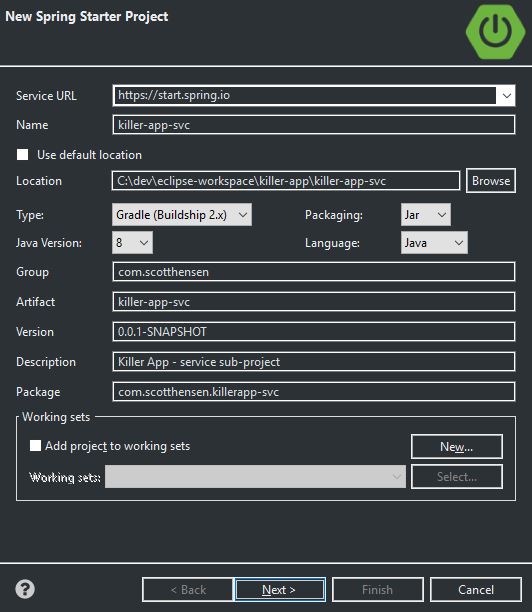Image resolution: width=532 pixels, height=612 pixels.
Task: Enable Add project to working sets
Action: click(36, 446)
